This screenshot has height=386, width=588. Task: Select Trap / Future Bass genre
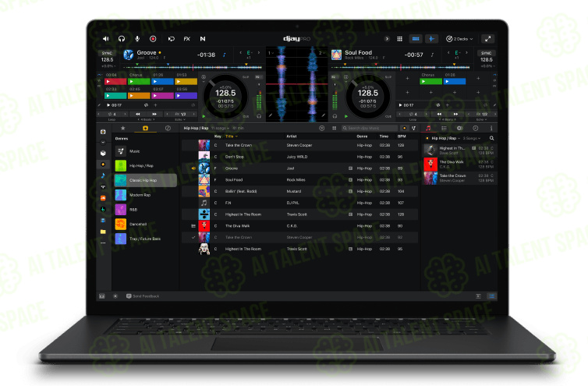[146, 239]
